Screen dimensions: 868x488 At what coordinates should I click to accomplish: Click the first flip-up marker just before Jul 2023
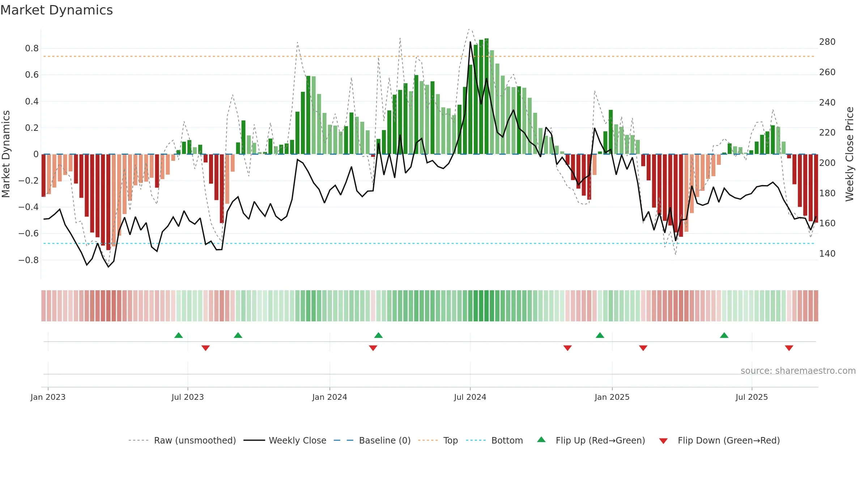coord(179,335)
